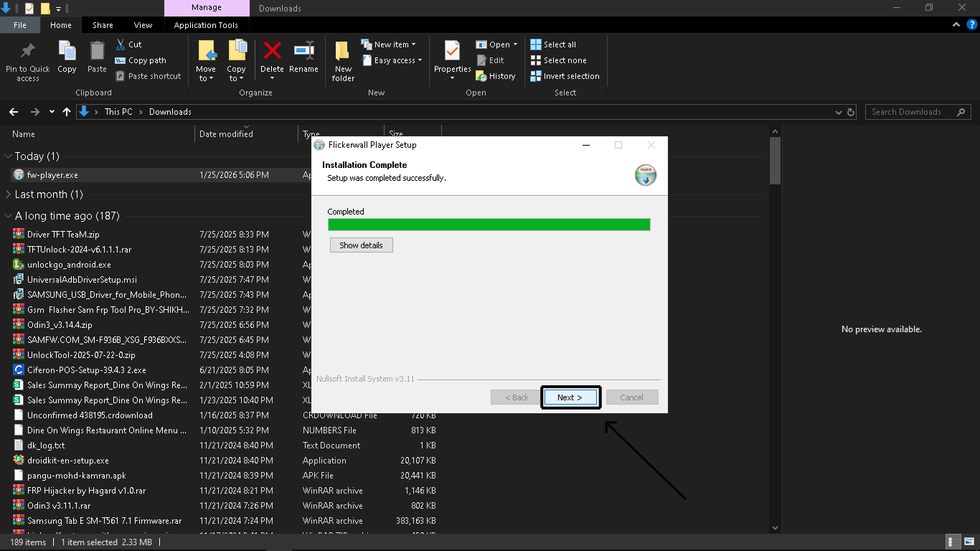Select Driver TFT TeaM.zip

click(x=63, y=235)
